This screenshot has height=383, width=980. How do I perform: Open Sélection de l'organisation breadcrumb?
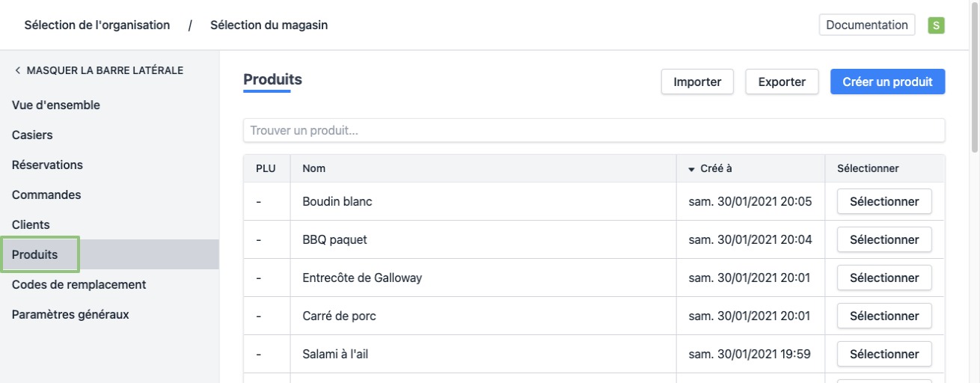click(97, 25)
